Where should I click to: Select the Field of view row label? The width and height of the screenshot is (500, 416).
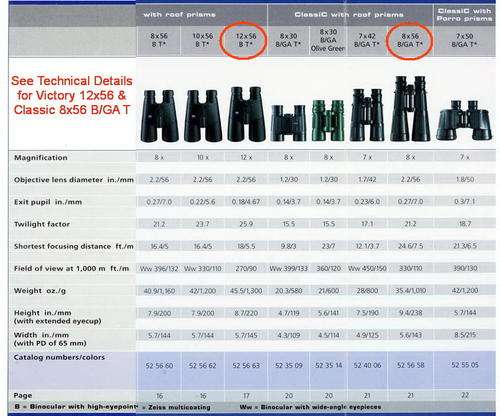coord(71,269)
